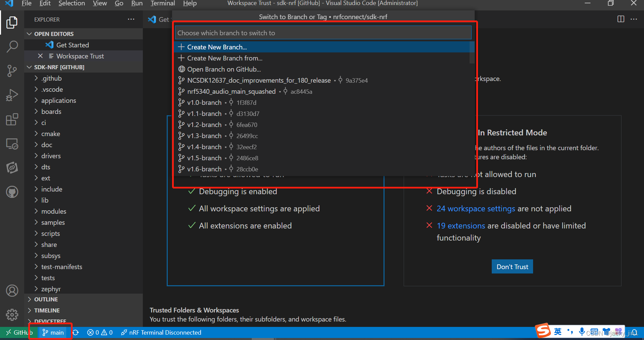Open the nRF Connect activity bar icon
Image resolution: width=644 pixels, height=340 pixels.
(x=12, y=168)
